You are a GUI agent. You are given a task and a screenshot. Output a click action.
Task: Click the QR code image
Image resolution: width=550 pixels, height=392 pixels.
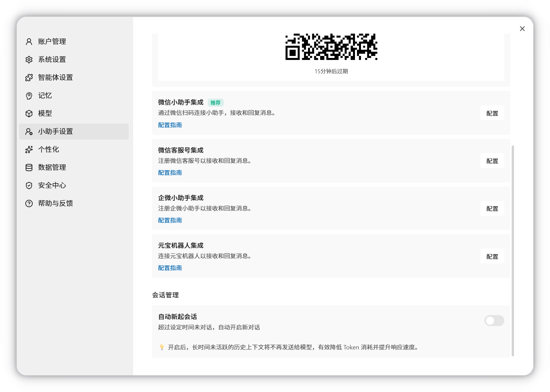(331, 47)
